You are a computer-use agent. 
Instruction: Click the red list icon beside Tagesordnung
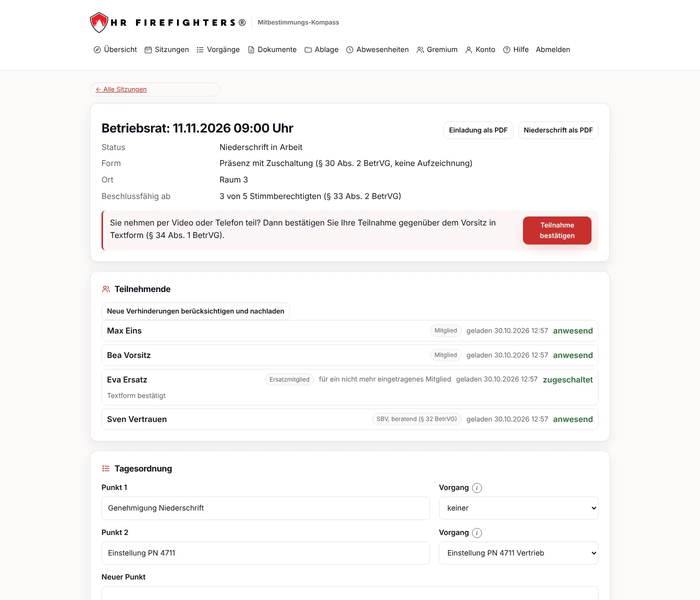coord(106,468)
